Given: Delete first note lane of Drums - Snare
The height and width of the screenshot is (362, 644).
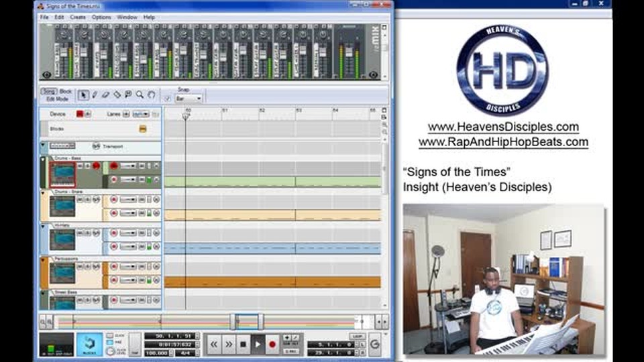Looking at the screenshot, I should click(x=156, y=200).
